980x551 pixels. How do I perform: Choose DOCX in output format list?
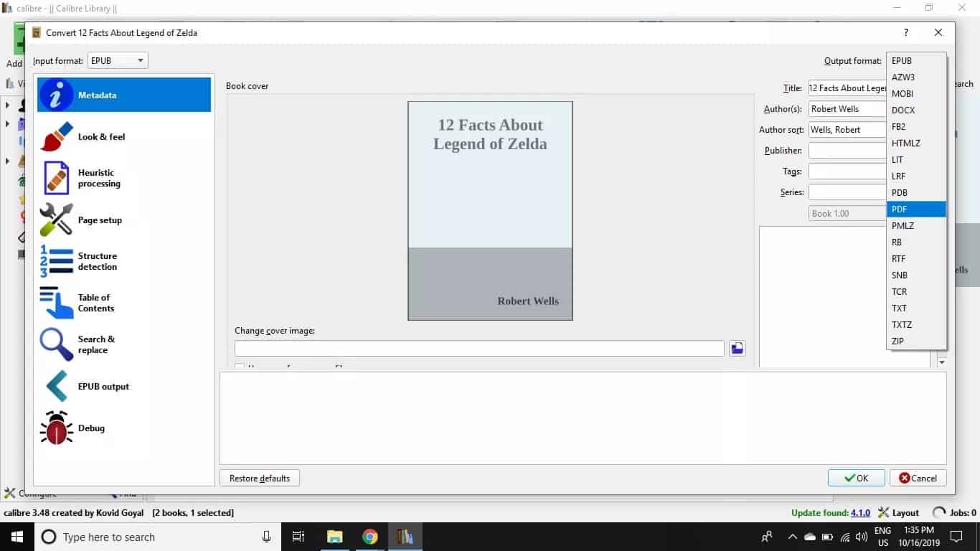tap(916, 110)
